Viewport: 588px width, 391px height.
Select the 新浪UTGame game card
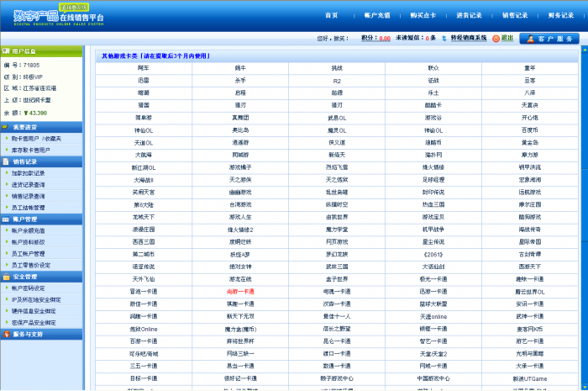[x=530, y=379]
